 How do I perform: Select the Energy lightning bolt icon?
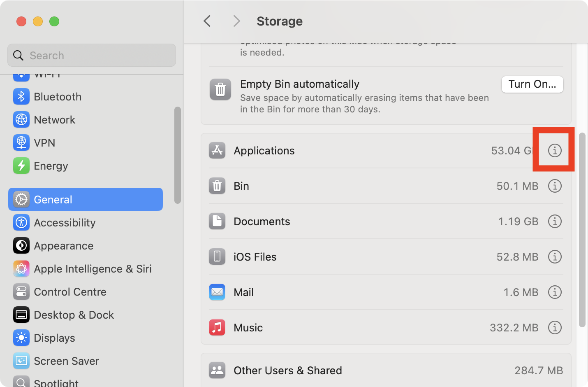click(21, 166)
